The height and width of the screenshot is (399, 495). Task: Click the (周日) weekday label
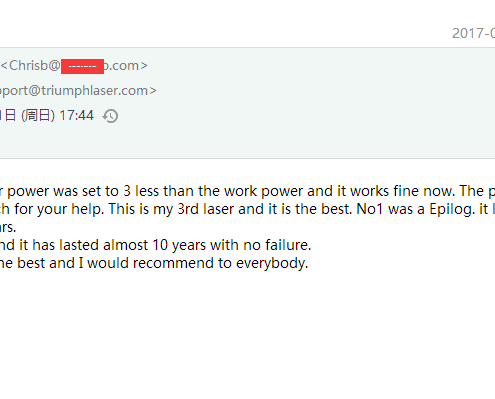tap(38, 116)
